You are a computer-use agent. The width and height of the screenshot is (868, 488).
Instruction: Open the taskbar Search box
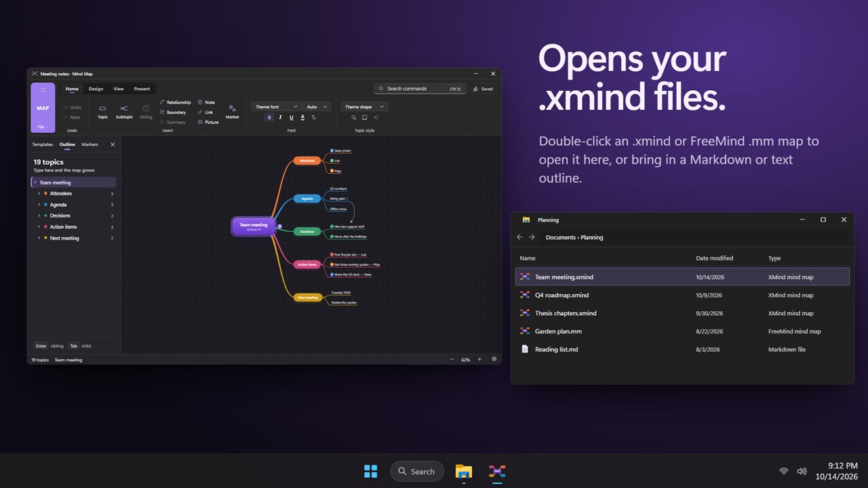point(417,471)
